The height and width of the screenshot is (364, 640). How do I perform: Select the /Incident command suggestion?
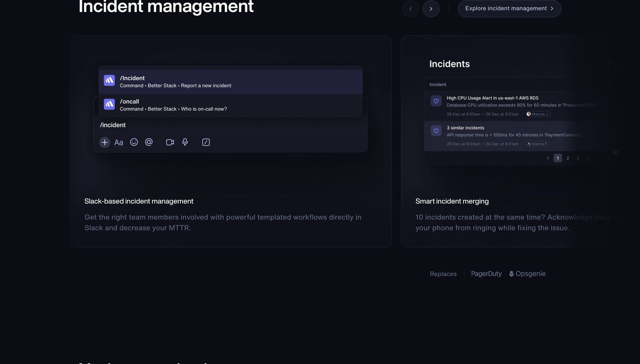click(230, 82)
